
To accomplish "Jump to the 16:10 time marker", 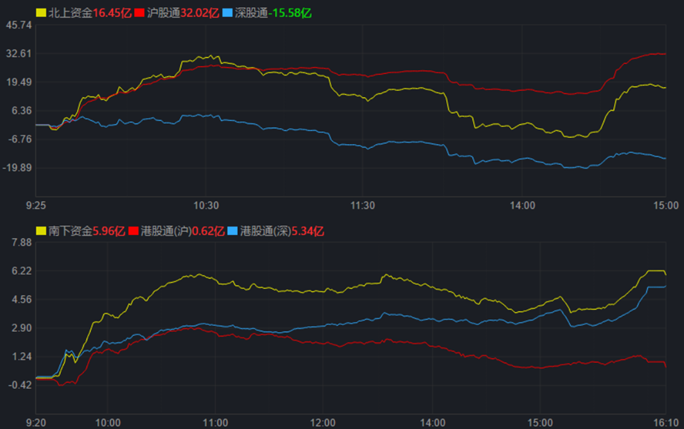I will tap(664, 421).
